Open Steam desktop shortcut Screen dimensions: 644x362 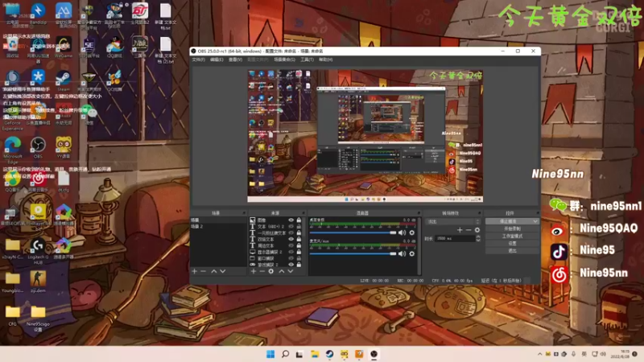click(64, 80)
